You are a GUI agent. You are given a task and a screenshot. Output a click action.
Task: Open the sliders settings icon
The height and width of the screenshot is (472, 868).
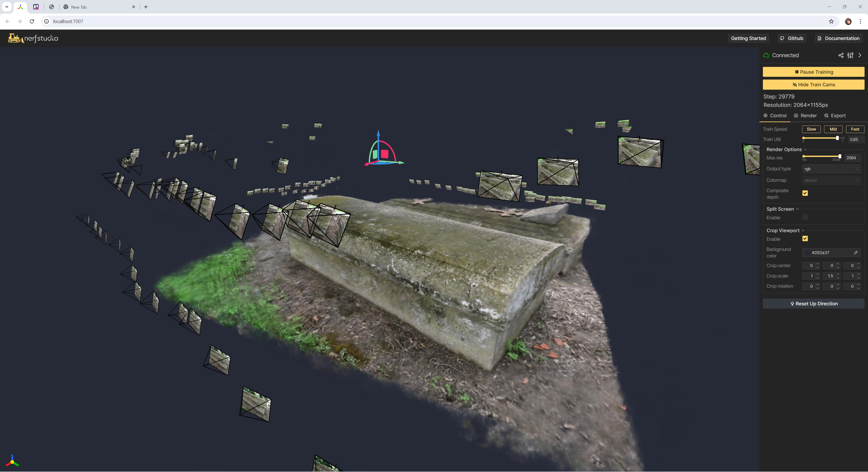[x=850, y=55]
